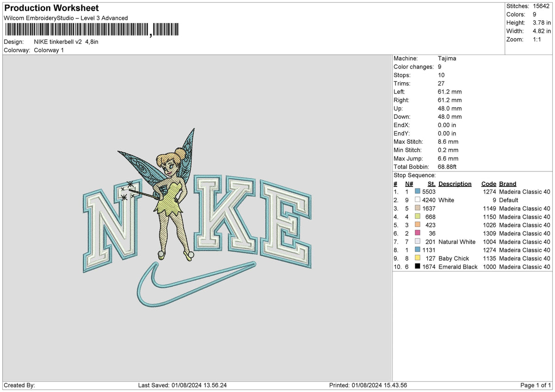
Task: Click the swoosh logo in the design
Action: click(197, 284)
